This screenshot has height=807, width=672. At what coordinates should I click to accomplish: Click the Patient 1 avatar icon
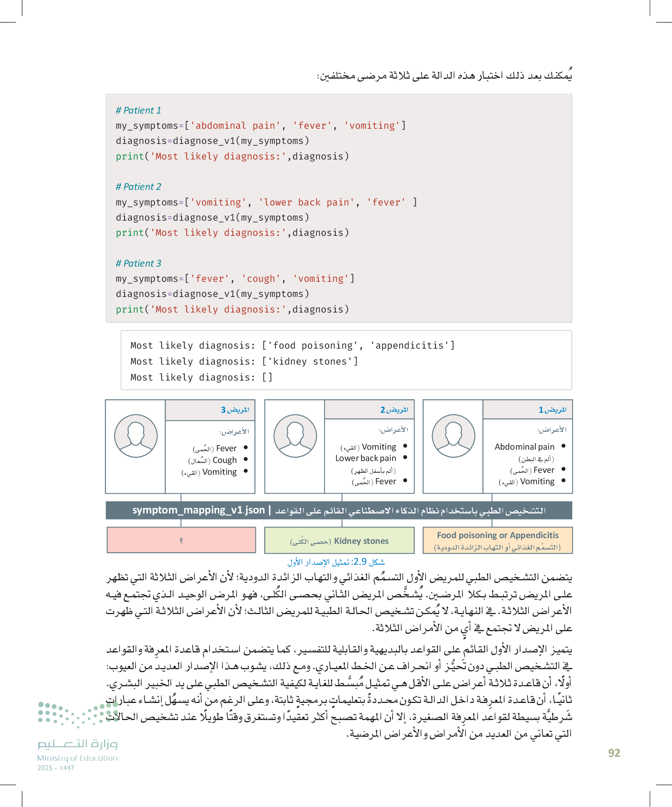click(x=453, y=436)
